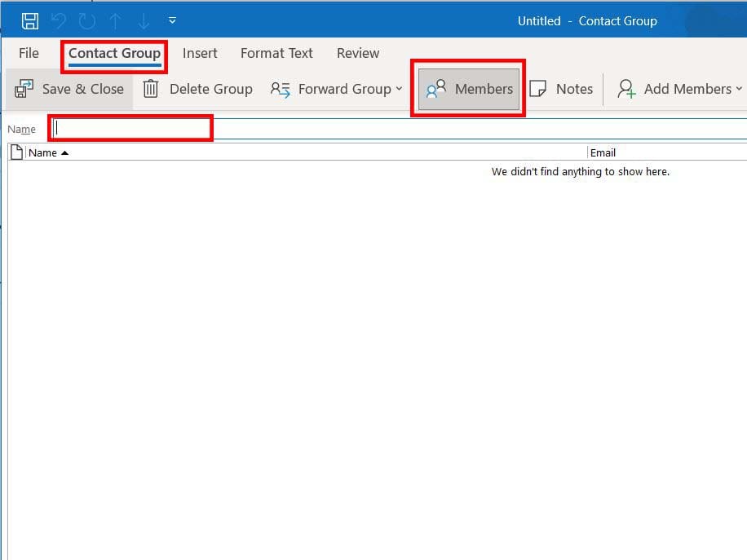
Task: Click the Undo icon
Action: coord(59,20)
